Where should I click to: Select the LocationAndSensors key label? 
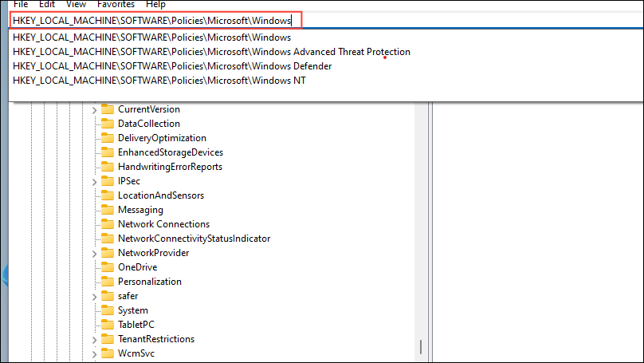click(161, 195)
